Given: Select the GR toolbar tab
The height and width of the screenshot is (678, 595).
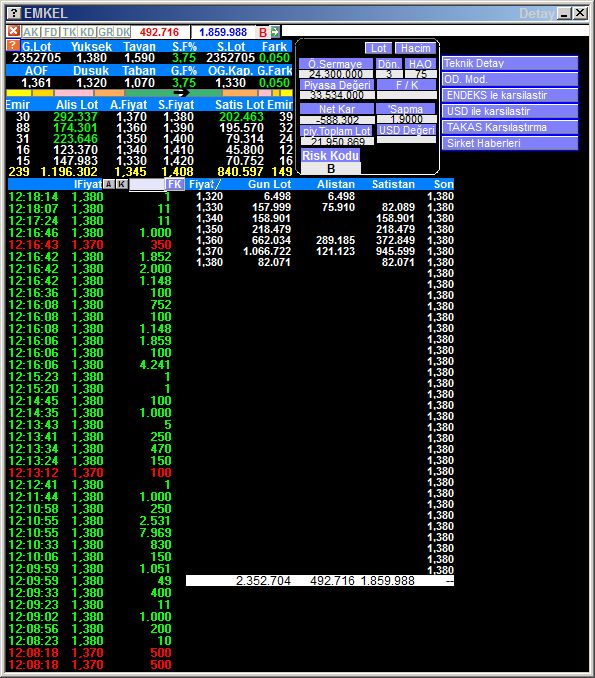Looking at the screenshot, I should [105, 32].
